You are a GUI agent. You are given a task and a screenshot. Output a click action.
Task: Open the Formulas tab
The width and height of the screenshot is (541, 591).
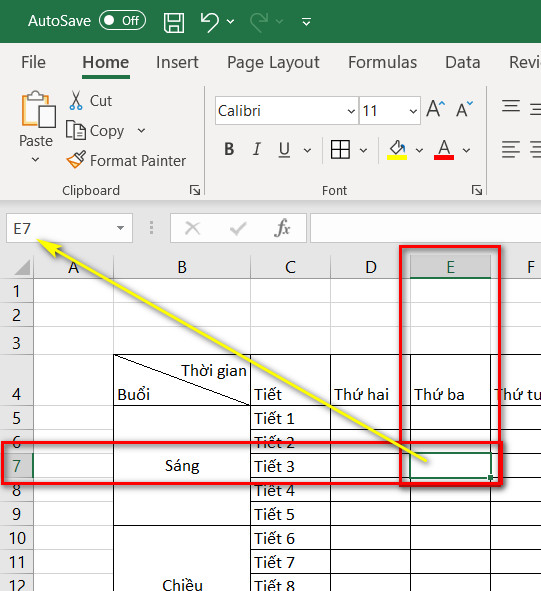382,62
